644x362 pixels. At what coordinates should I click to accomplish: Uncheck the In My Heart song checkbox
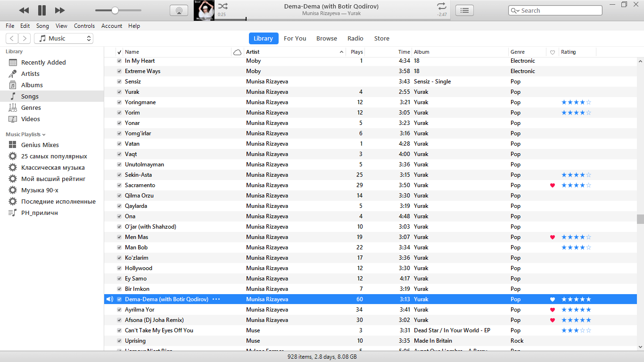click(119, 61)
